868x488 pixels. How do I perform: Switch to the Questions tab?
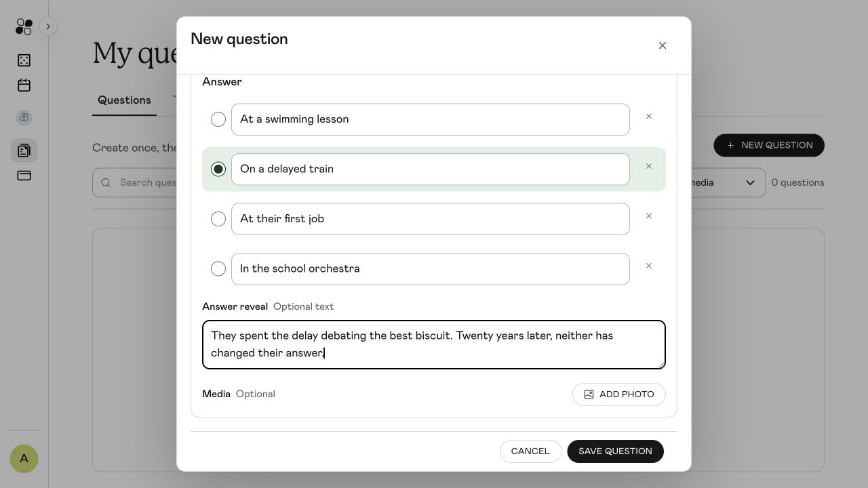pyautogui.click(x=124, y=100)
